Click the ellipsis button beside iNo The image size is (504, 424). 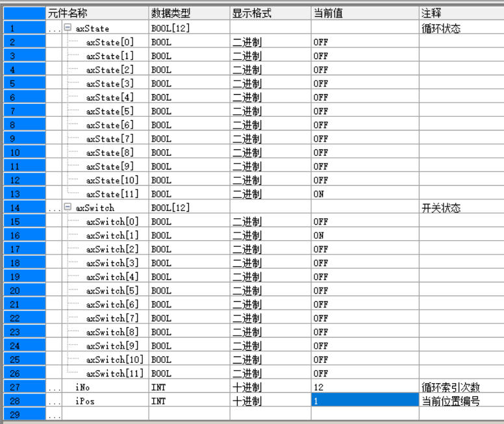(x=53, y=388)
